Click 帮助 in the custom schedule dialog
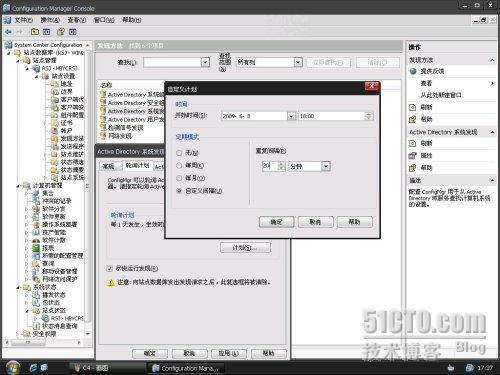The image size is (500, 375). click(x=354, y=222)
